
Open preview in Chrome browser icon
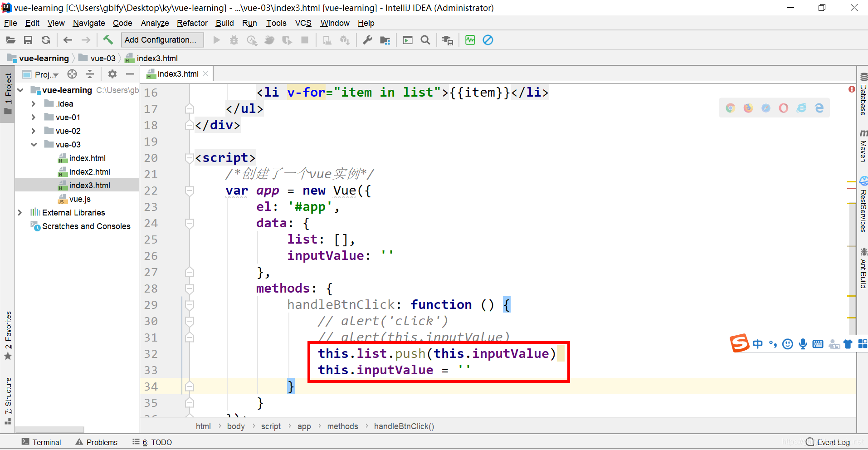coord(730,108)
